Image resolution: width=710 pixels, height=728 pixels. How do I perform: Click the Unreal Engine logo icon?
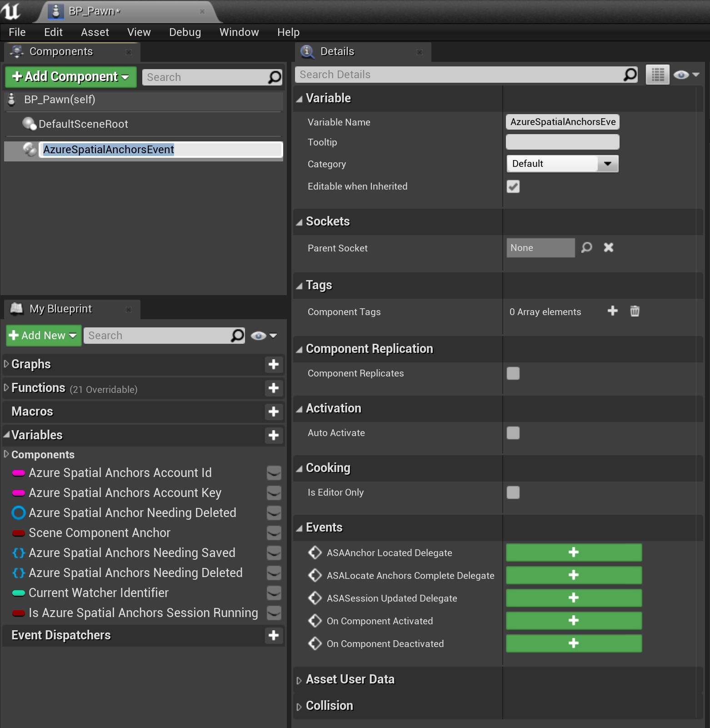[x=10, y=11]
